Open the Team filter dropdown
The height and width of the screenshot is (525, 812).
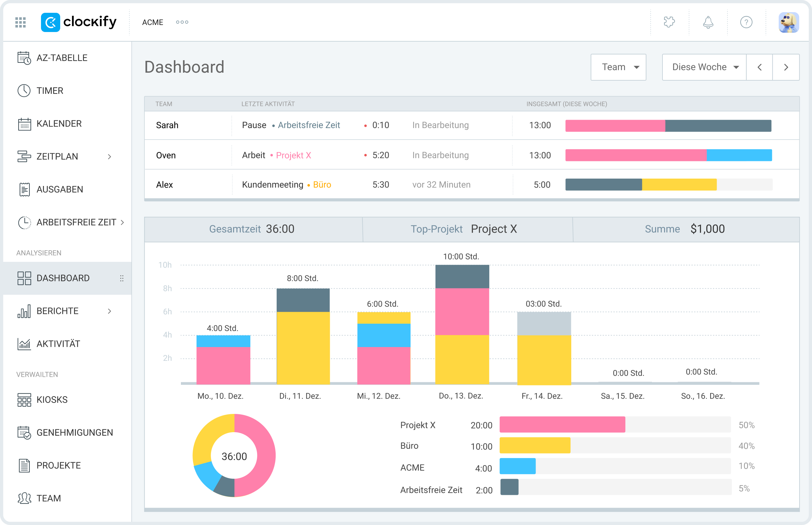click(x=618, y=67)
